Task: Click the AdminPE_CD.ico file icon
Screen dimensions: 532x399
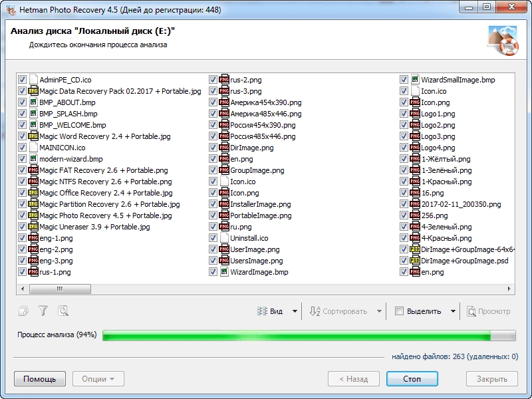Action: pyautogui.click(x=33, y=80)
